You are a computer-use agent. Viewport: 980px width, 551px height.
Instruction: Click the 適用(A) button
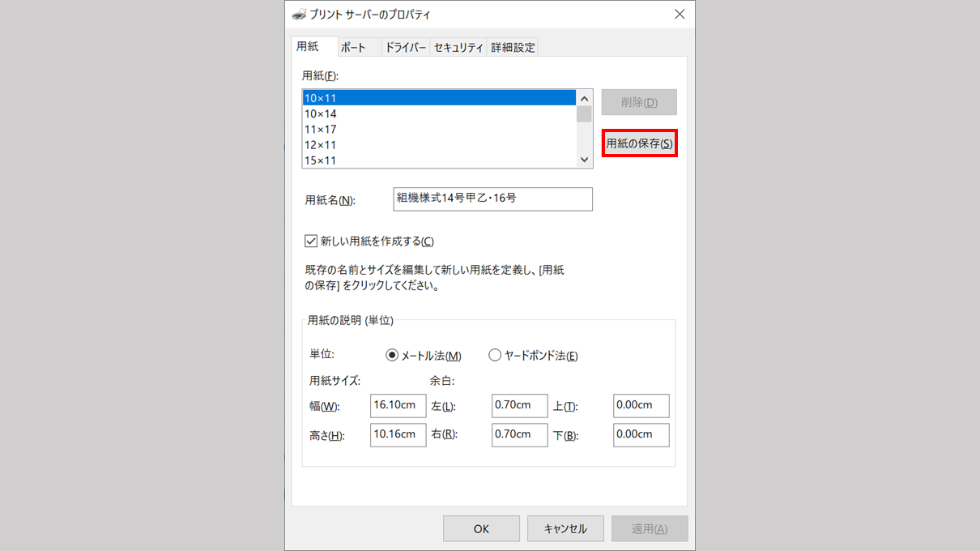coord(650,528)
